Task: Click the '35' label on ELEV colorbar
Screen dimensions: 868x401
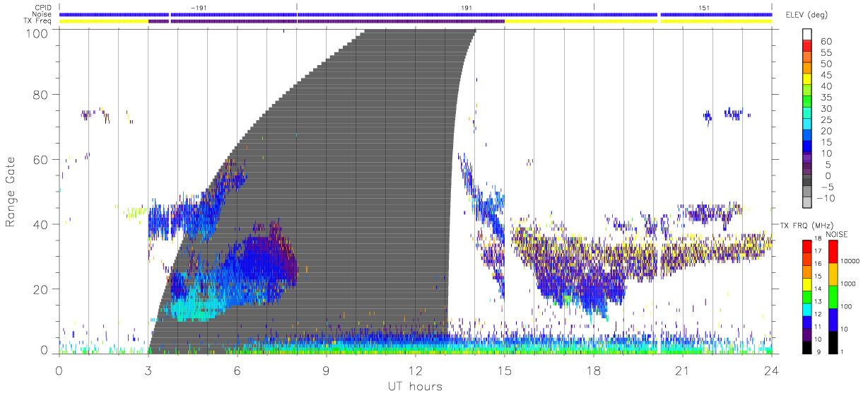Action: coord(826,98)
